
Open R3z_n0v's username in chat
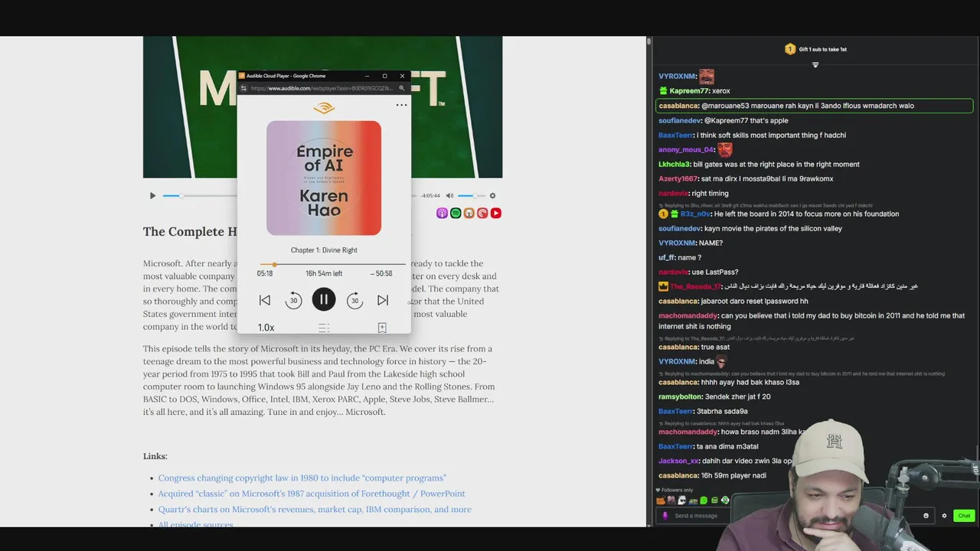coord(695,214)
